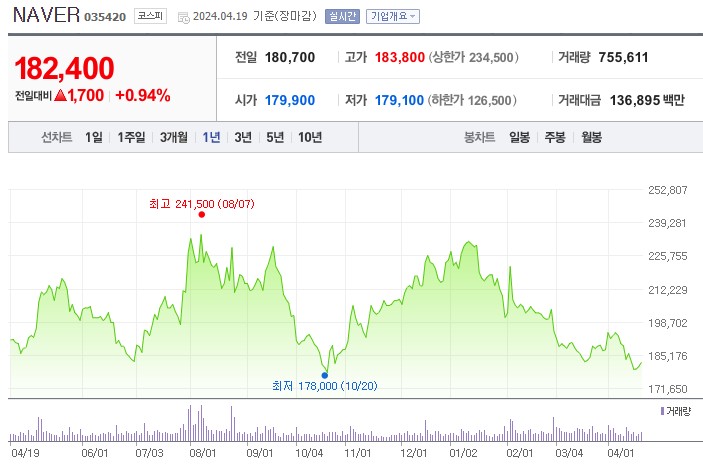
Task: Click the stock code 035420
Action: click(x=105, y=17)
